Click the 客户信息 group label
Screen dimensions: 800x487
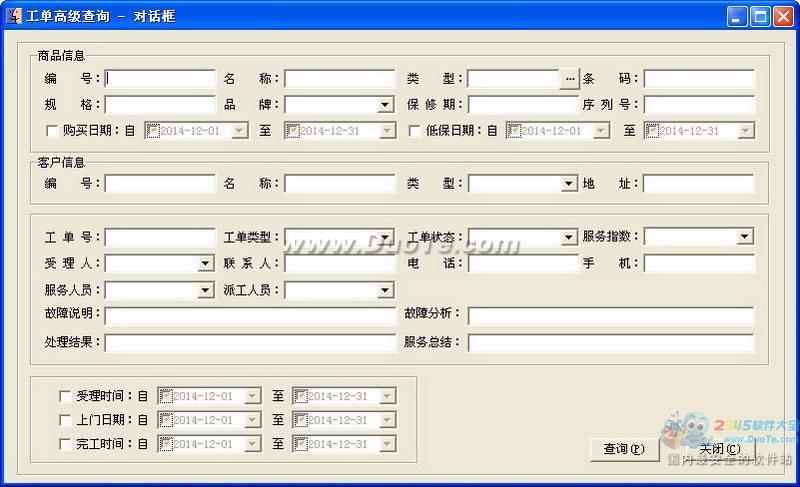(61, 162)
